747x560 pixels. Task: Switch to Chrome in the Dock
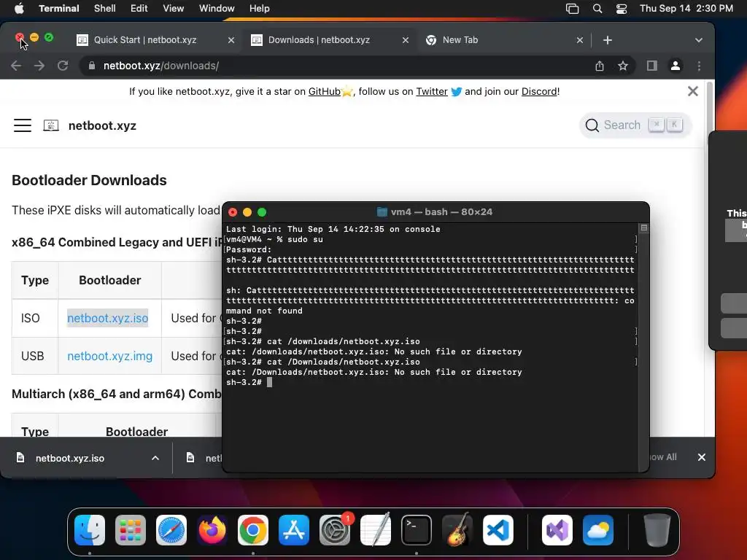tap(253, 530)
